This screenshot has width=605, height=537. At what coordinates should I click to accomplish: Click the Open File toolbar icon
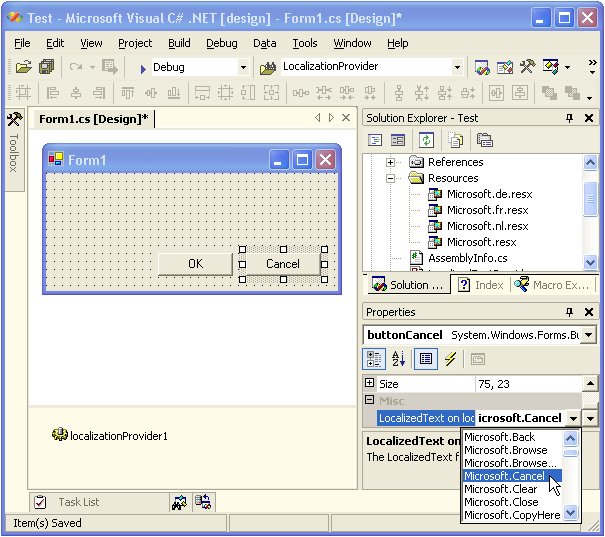click(24, 68)
